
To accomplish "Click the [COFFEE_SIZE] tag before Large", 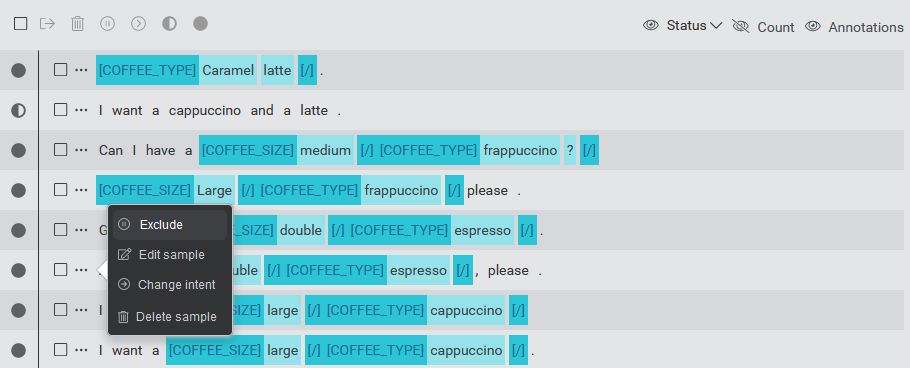I will [145, 190].
